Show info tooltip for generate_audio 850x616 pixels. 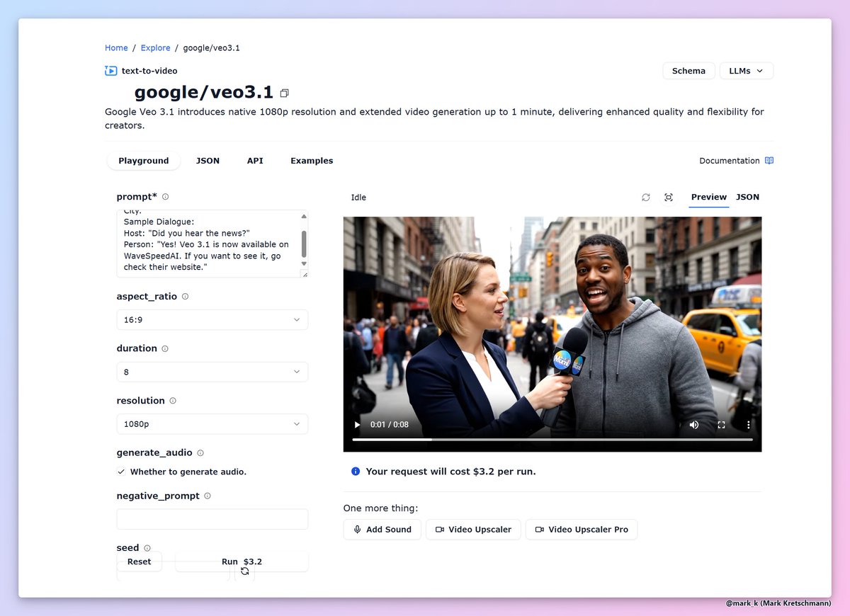200,453
